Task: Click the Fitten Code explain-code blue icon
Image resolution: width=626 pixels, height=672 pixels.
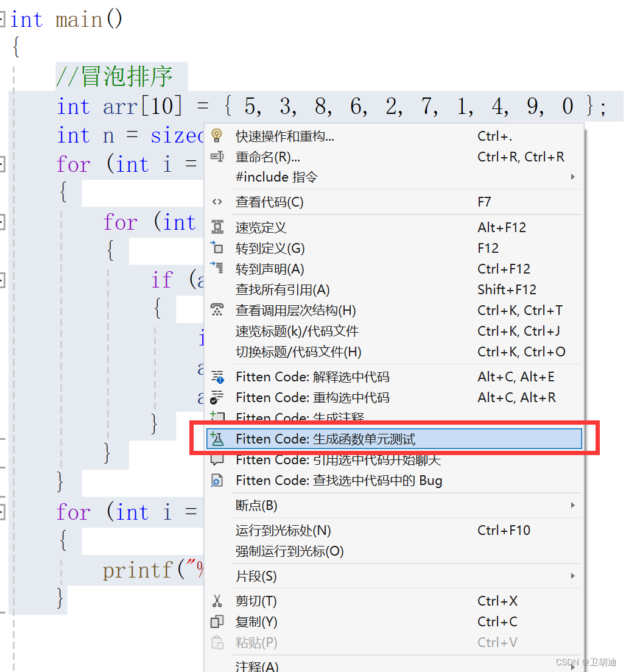Action: click(217, 377)
